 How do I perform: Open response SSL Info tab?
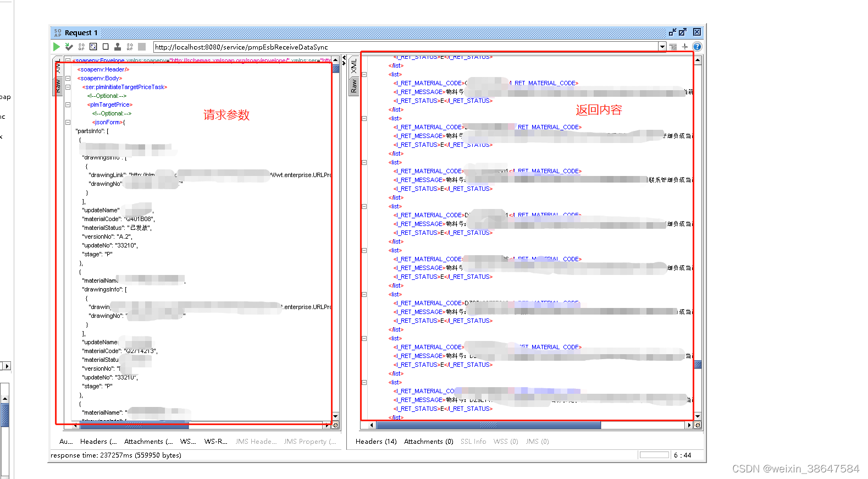coord(473,441)
